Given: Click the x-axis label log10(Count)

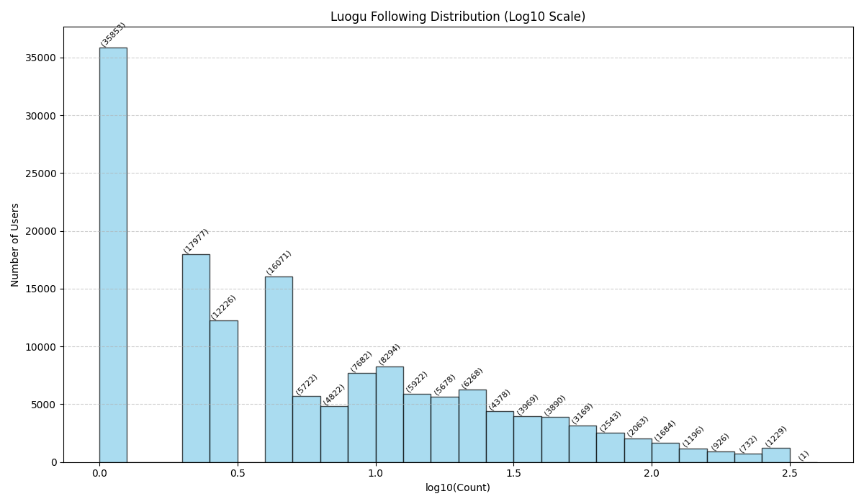Looking at the screenshot, I should click(457, 487).
